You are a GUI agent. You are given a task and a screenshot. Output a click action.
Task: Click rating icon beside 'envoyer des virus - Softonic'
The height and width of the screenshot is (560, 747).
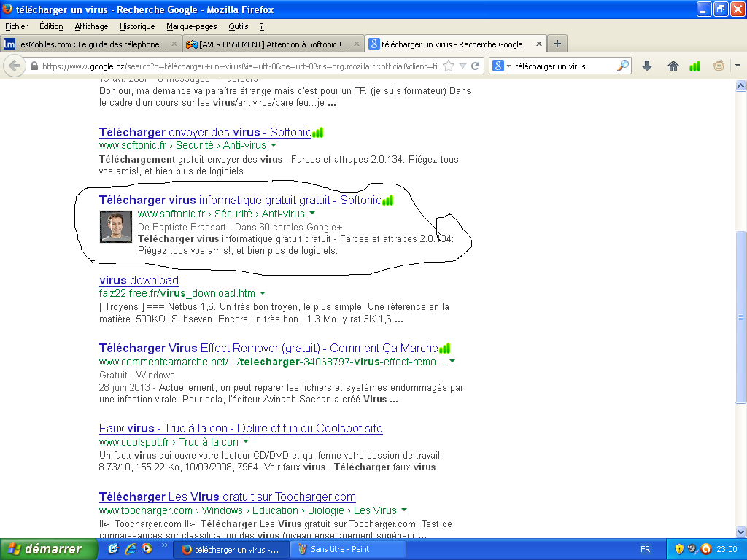(x=318, y=133)
